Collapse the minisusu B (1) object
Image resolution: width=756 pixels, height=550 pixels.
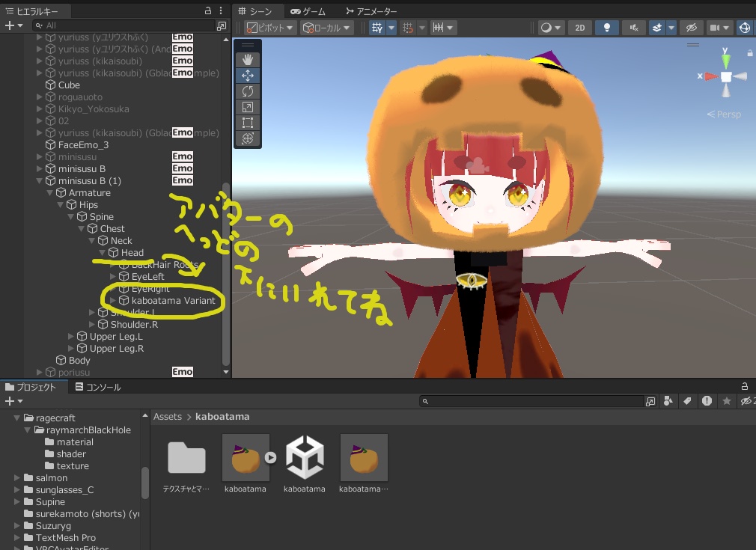click(39, 181)
